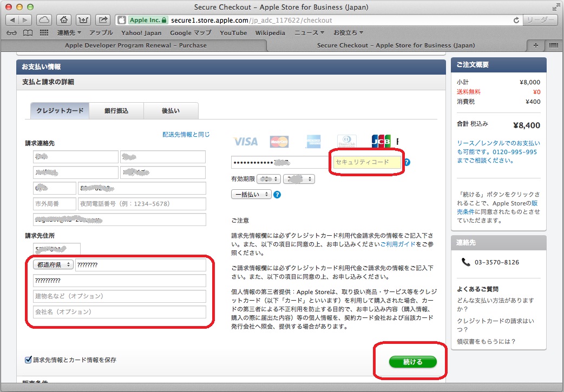Expand the 一括払い payment type dropdown
This screenshot has height=392, width=564.
click(x=251, y=195)
